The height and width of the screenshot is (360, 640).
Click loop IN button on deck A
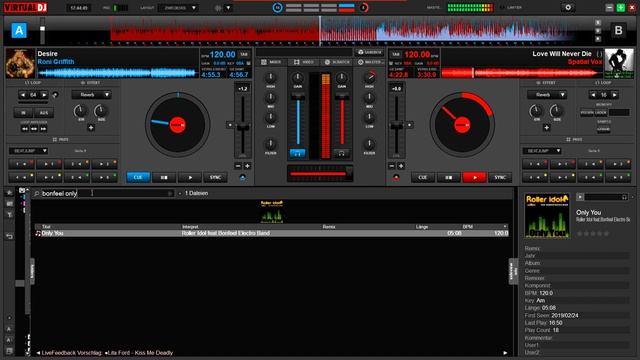23,113
